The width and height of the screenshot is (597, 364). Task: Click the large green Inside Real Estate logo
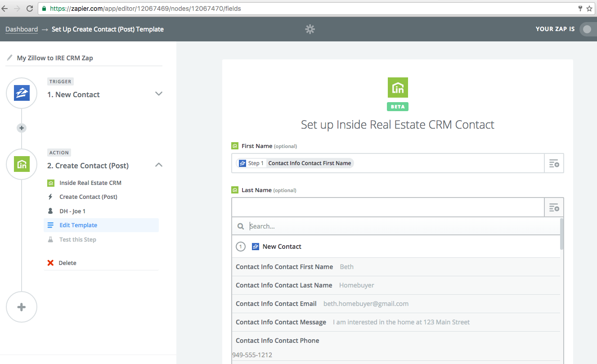[x=398, y=87]
